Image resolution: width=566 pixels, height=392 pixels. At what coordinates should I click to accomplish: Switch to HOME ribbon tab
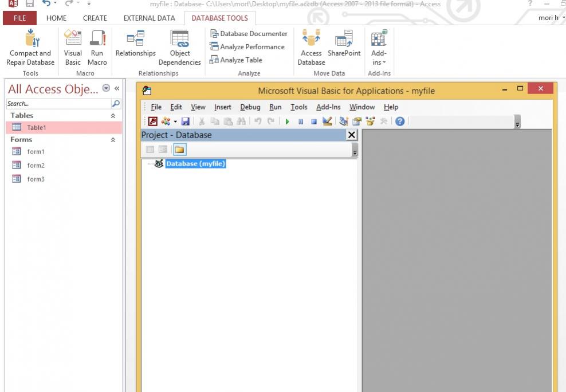(x=56, y=18)
